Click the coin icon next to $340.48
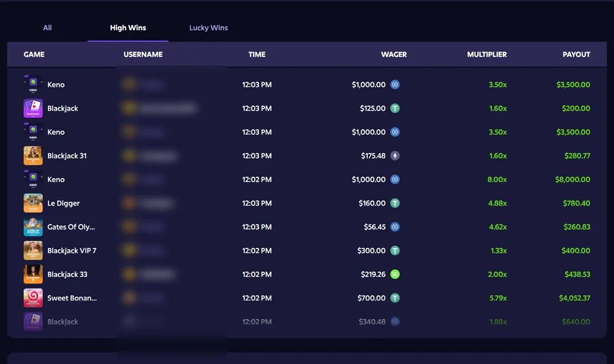Image resolution: width=614 pixels, height=364 pixels. 395,322
